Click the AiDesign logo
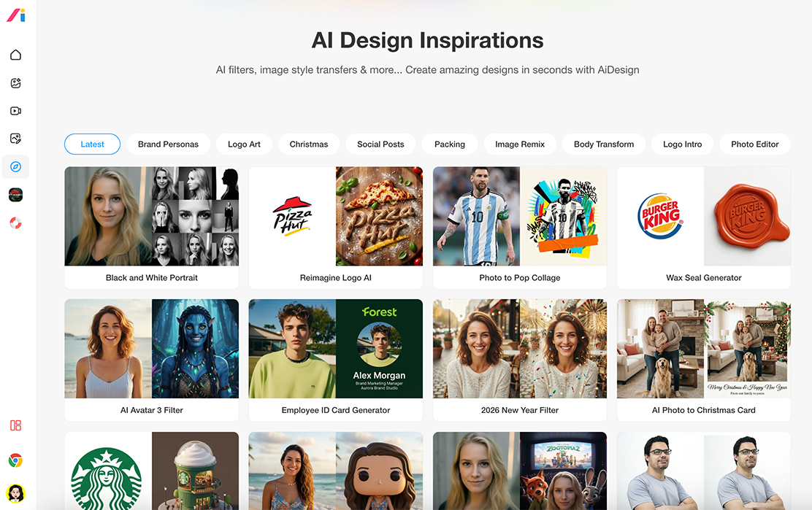 (x=15, y=15)
